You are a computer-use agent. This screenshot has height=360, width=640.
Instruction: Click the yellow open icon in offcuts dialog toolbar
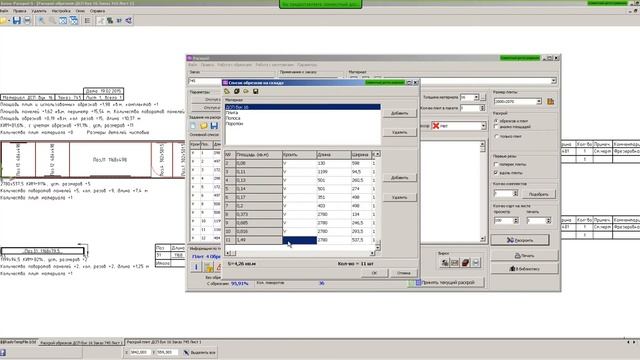point(246,91)
